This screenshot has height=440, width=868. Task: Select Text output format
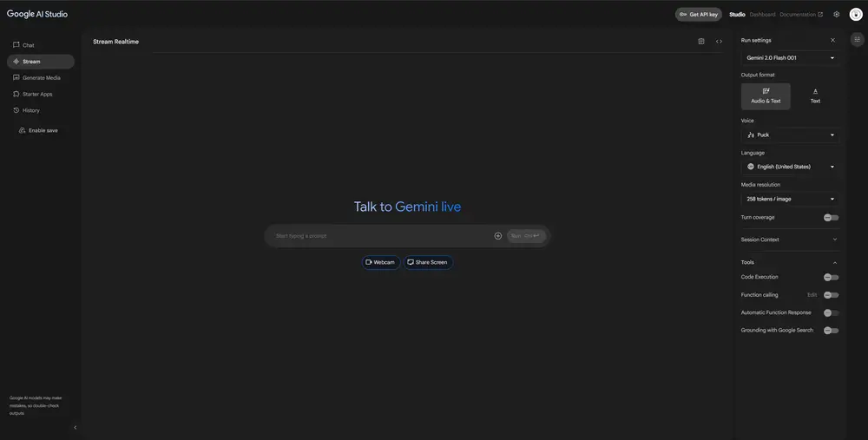(x=815, y=96)
